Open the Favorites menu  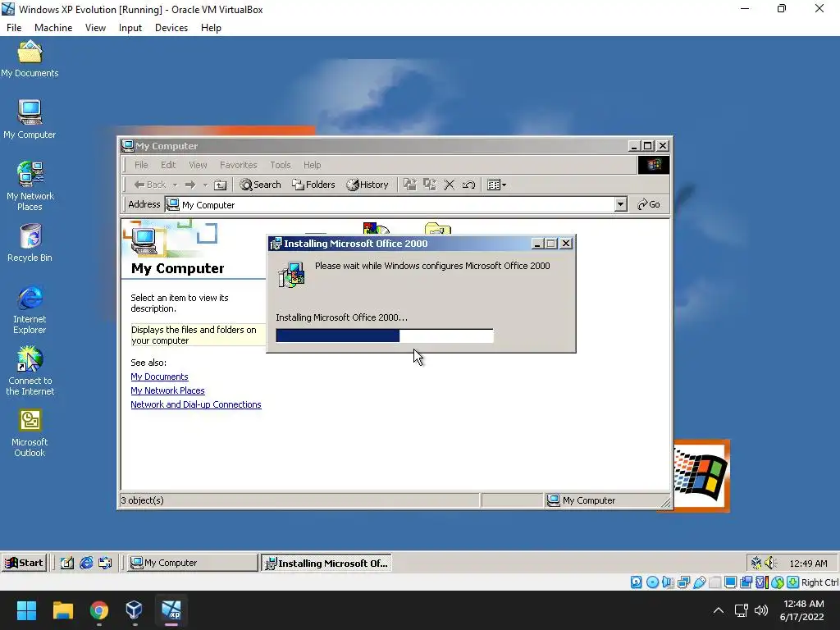coord(239,165)
